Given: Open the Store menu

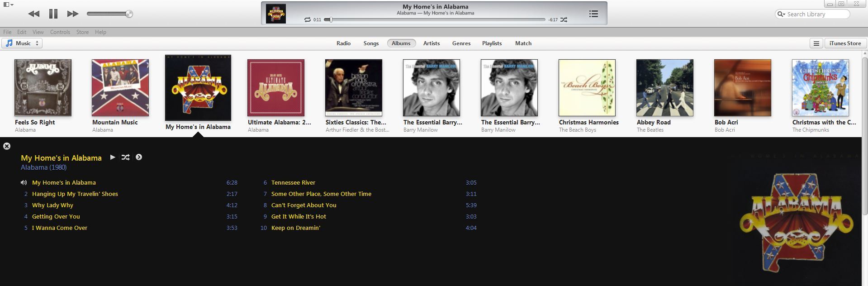Looking at the screenshot, I should pos(82,32).
